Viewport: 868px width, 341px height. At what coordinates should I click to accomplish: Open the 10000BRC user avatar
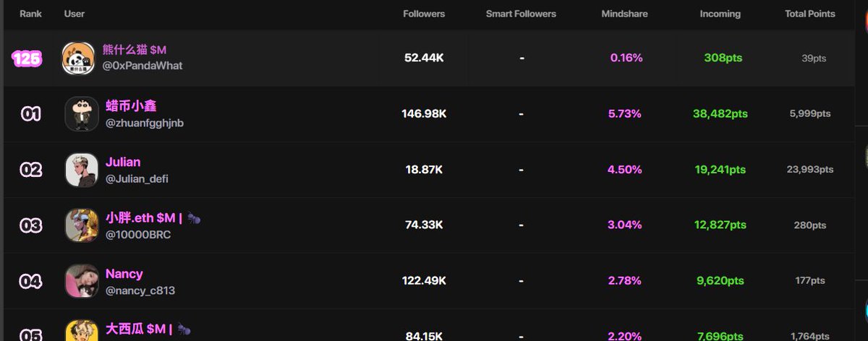pyautogui.click(x=82, y=225)
